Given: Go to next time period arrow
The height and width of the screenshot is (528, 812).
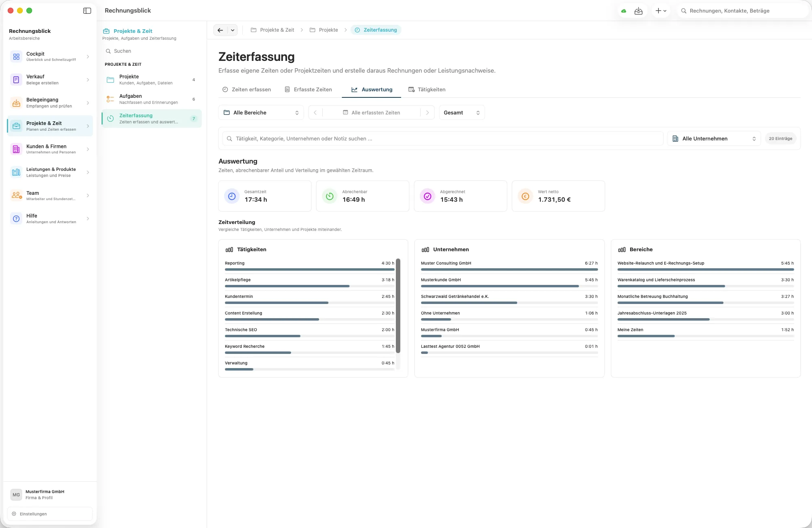Looking at the screenshot, I should pos(428,113).
